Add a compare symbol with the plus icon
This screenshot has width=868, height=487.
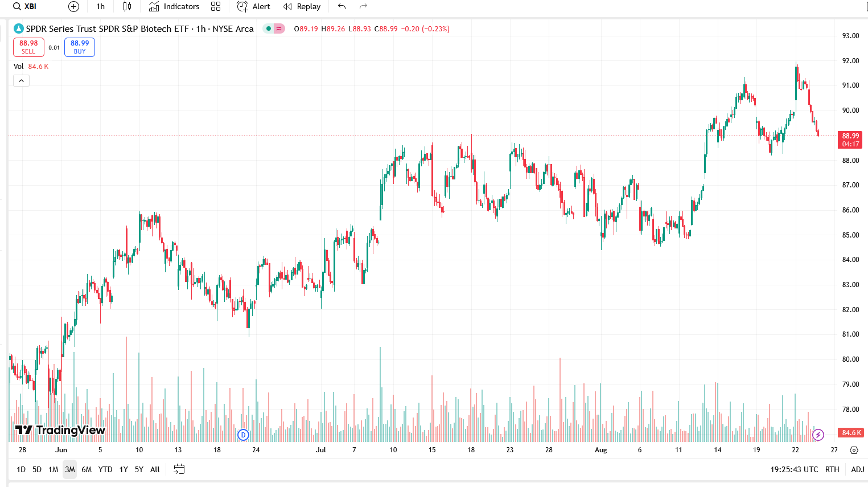tap(73, 7)
